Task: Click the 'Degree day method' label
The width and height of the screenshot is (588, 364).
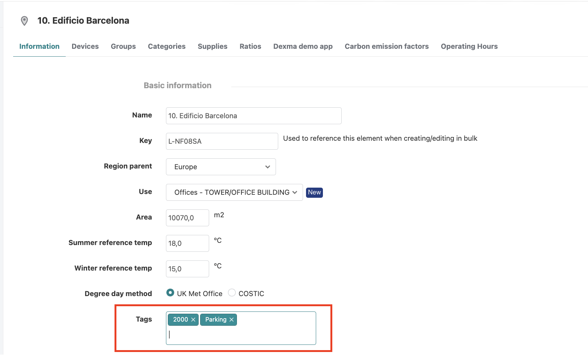Action: (x=118, y=294)
